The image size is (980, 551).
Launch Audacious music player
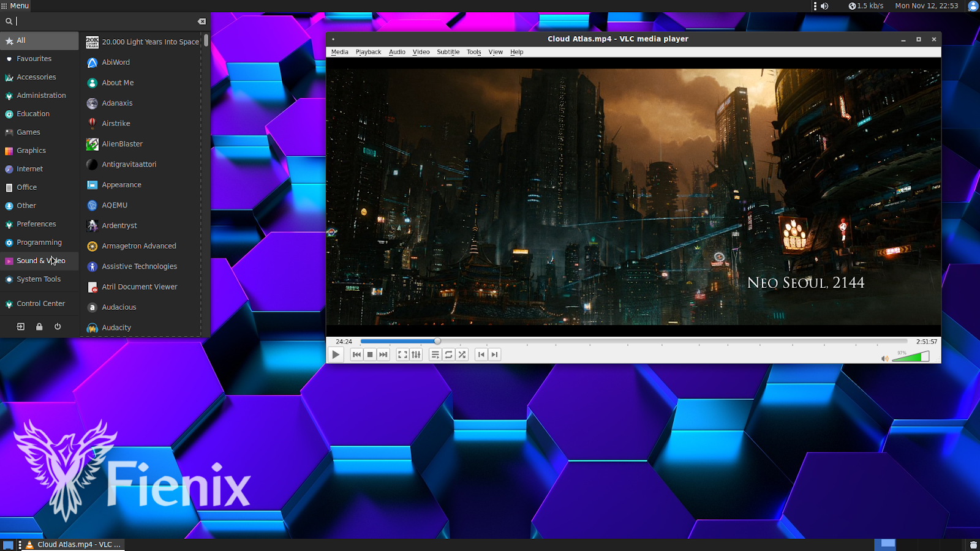click(x=119, y=307)
